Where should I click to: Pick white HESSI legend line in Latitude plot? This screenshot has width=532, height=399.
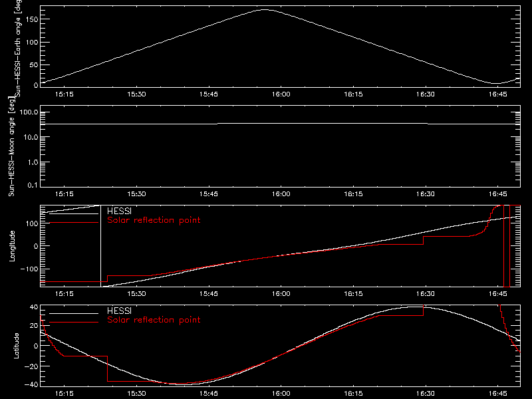point(74,313)
